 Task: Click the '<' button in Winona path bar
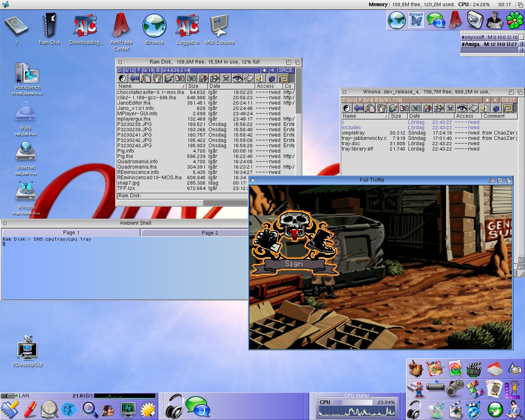(x=495, y=100)
